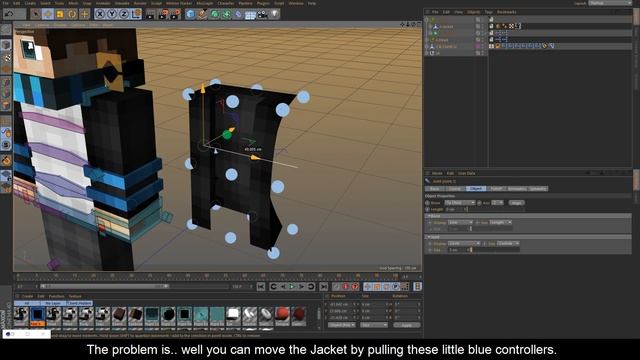The height and width of the screenshot is (360, 640).
Task: Add a Light object
Action: tap(274, 14)
